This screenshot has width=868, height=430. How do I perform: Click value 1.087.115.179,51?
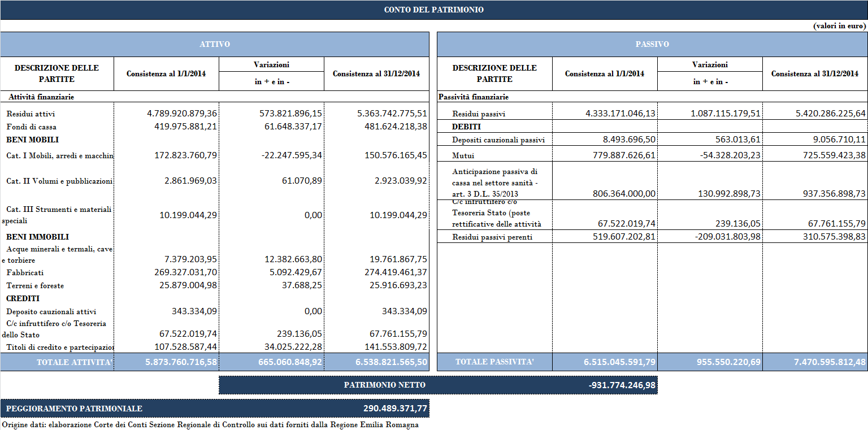pos(726,114)
